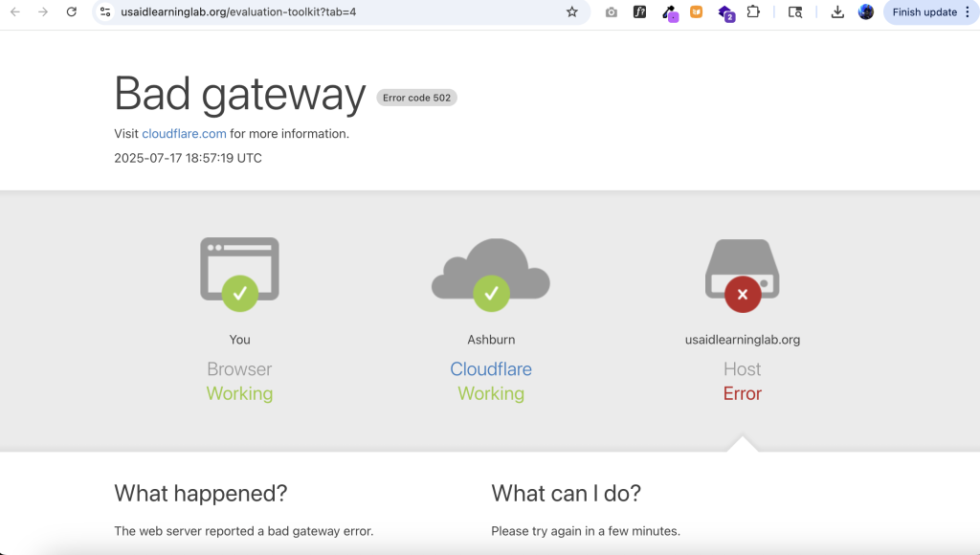Click 'Please try again in a few minutes' text
Viewport: 980px width, 555px height.
[586, 531]
